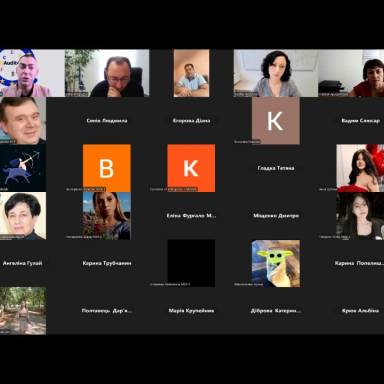Select video of man with hand on chin

click(107, 73)
